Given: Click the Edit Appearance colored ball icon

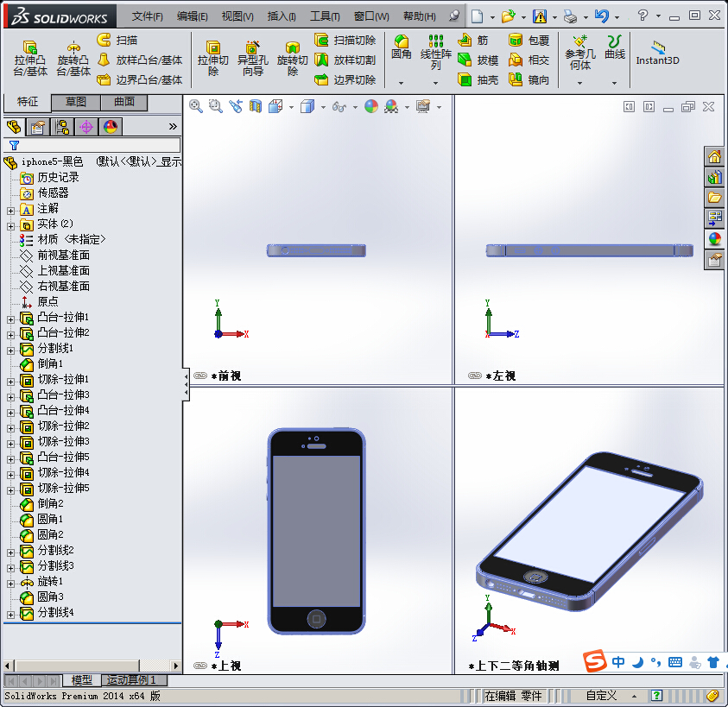Looking at the screenshot, I should click(x=370, y=106).
